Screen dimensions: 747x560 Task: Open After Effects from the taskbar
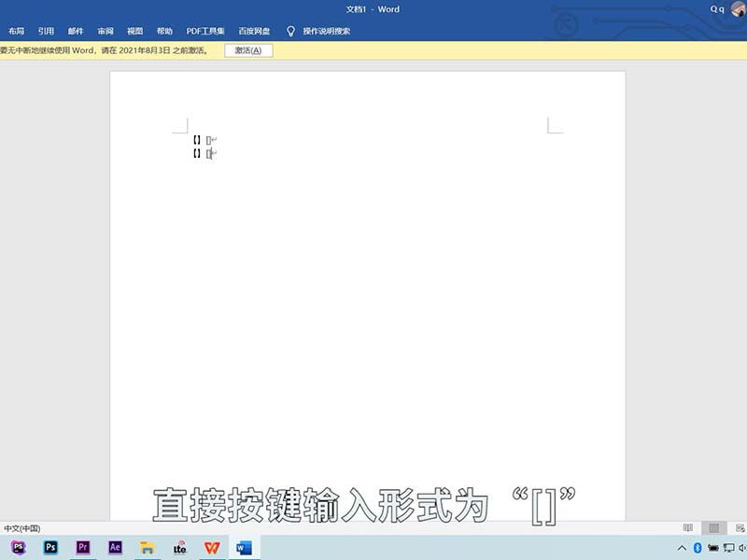click(x=115, y=548)
